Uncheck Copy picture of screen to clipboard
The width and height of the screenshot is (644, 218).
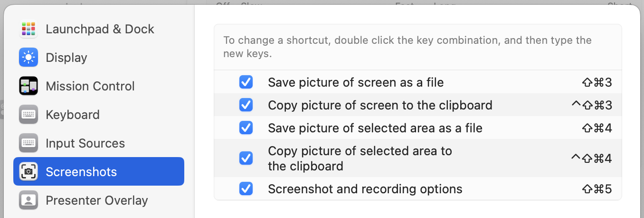coord(246,105)
